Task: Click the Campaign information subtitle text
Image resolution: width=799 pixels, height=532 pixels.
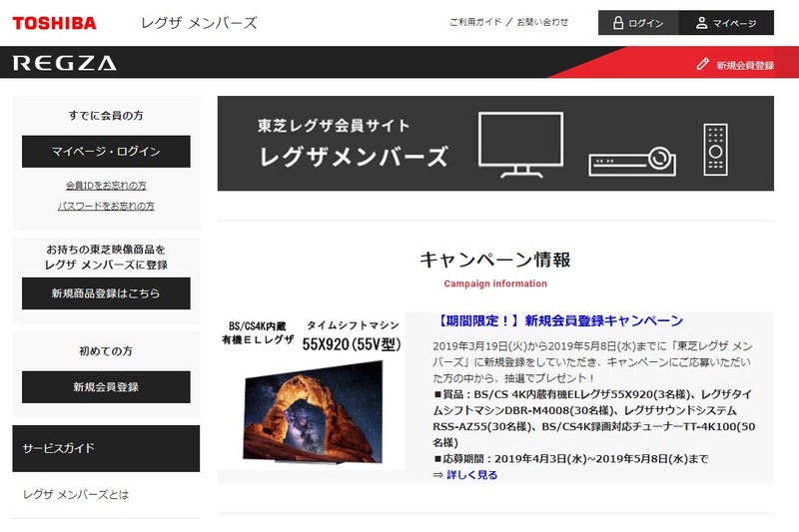Action: click(495, 283)
